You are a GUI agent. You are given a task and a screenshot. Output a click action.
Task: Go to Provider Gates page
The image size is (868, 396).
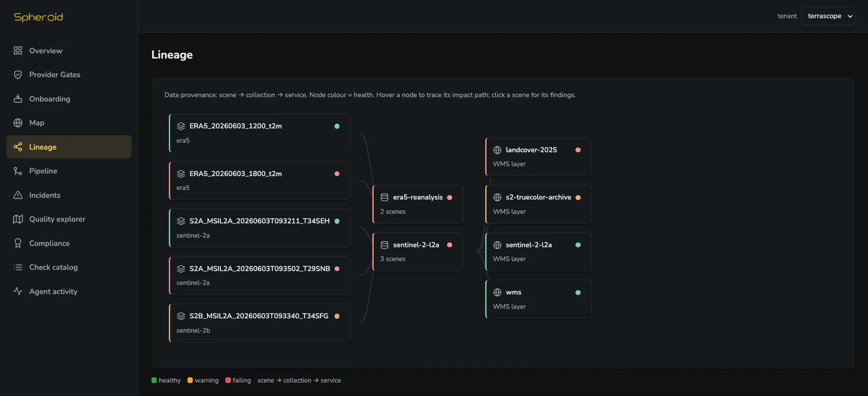pos(69,75)
